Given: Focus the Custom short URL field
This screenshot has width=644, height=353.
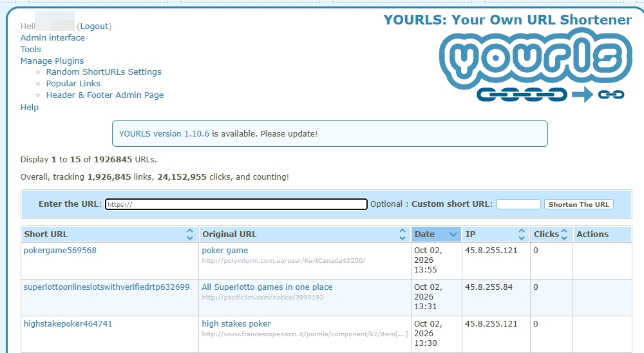Looking at the screenshot, I should pyautogui.click(x=518, y=204).
